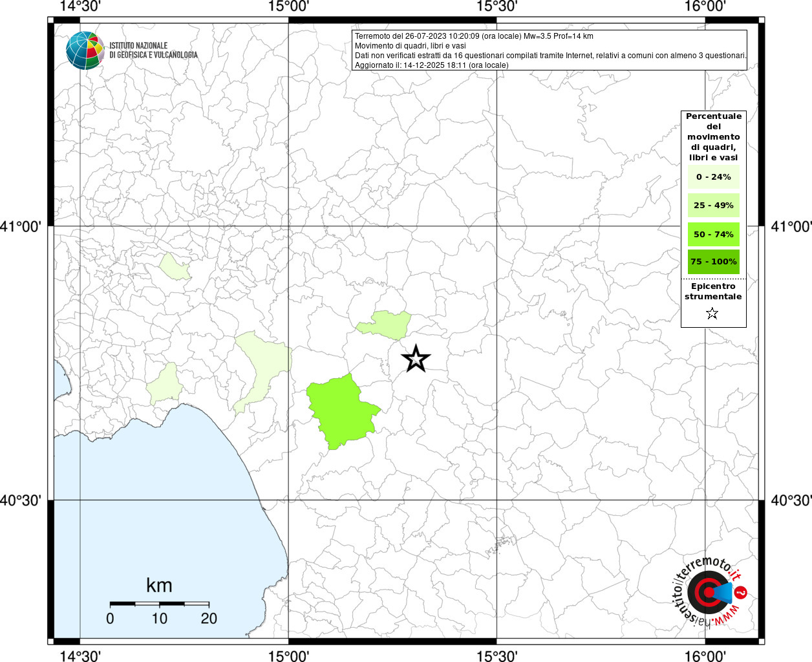This screenshot has width=812, height=662.
Task: Click the Istituto Nazionale di Geofisica e Vulcanologia text
Action: (x=153, y=50)
